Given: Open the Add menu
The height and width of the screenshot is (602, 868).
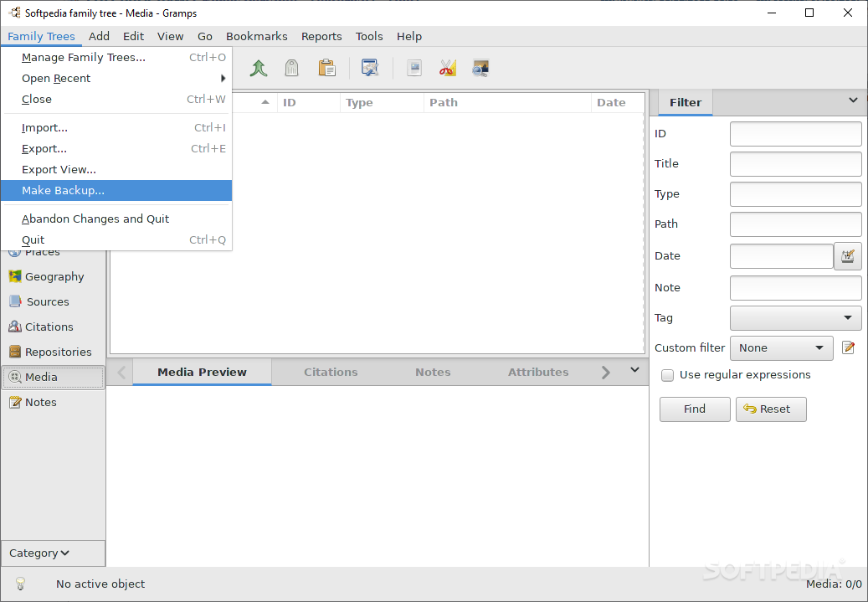Looking at the screenshot, I should pos(99,36).
